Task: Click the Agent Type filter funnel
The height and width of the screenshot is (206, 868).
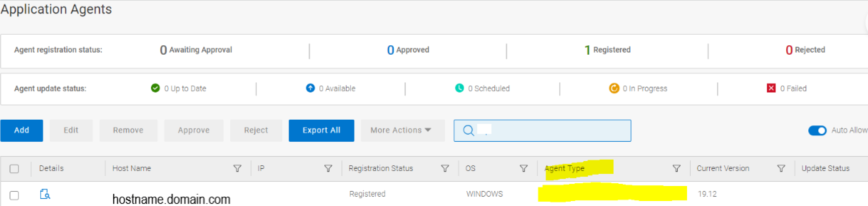Action: pos(676,168)
